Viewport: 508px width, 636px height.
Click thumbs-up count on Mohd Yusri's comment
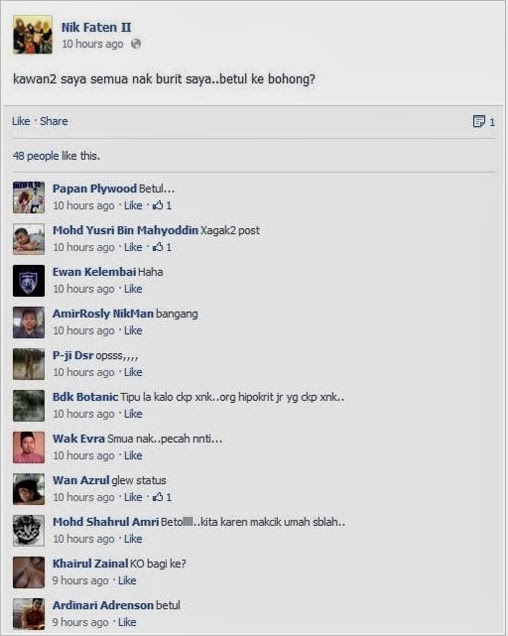pos(162,247)
